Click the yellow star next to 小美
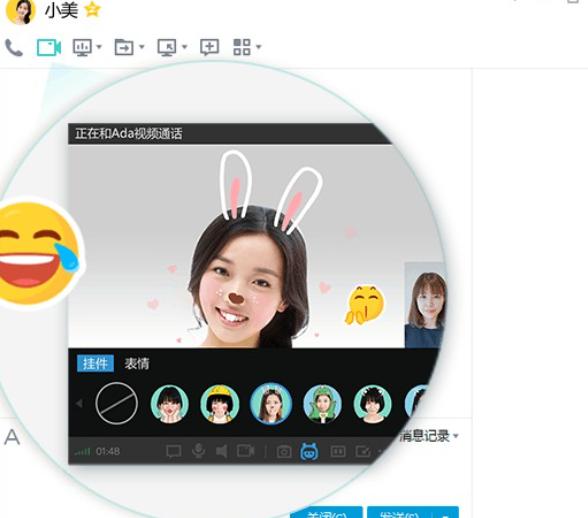This screenshot has height=518, width=588. 92,10
